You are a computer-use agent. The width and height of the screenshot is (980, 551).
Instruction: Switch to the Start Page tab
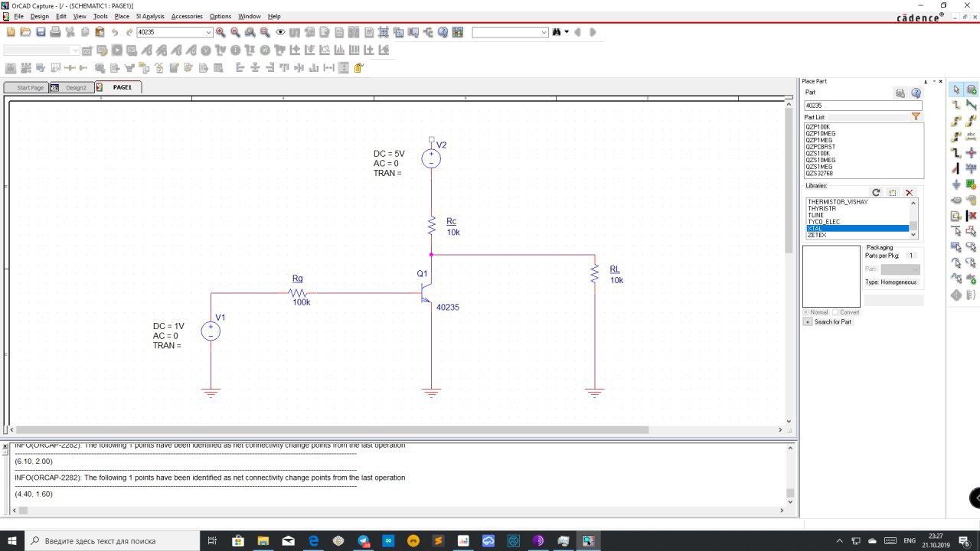click(x=26, y=87)
